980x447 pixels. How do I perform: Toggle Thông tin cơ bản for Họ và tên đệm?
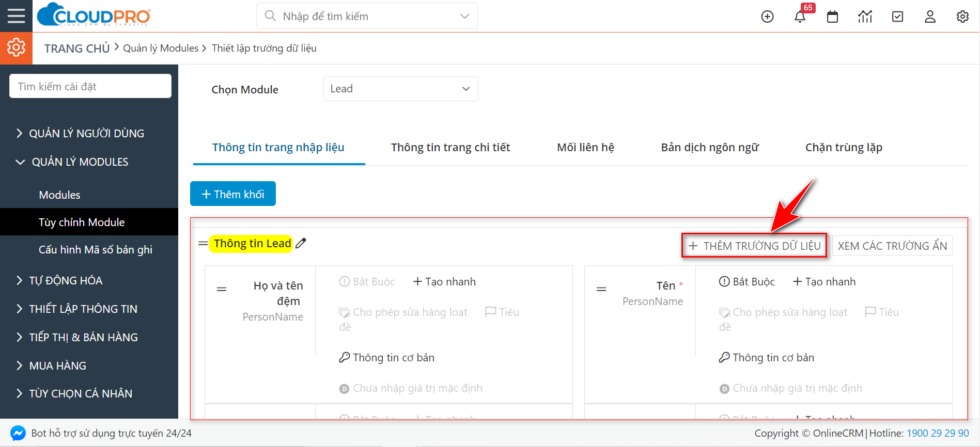point(386,358)
